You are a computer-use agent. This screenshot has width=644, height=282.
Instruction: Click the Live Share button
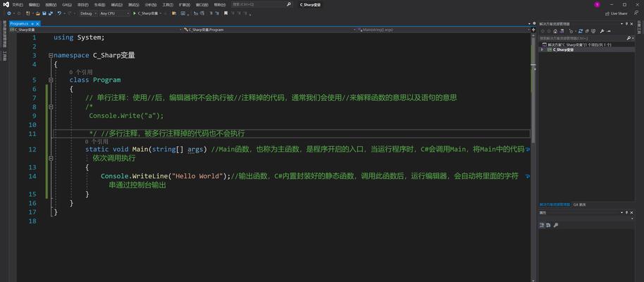pyautogui.click(x=616, y=13)
